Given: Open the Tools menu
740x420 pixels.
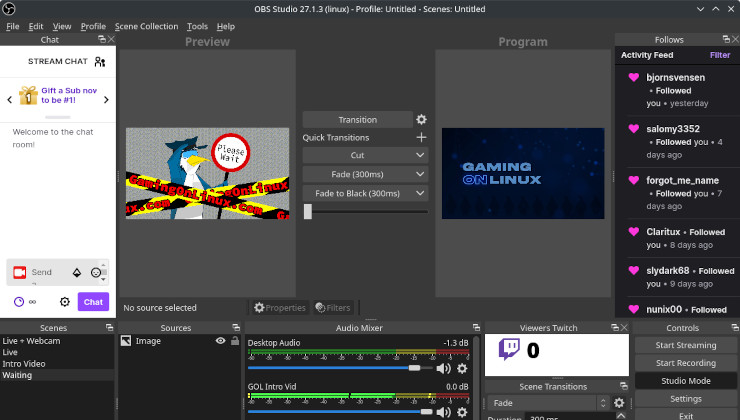Looking at the screenshot, I should (197, 26).
